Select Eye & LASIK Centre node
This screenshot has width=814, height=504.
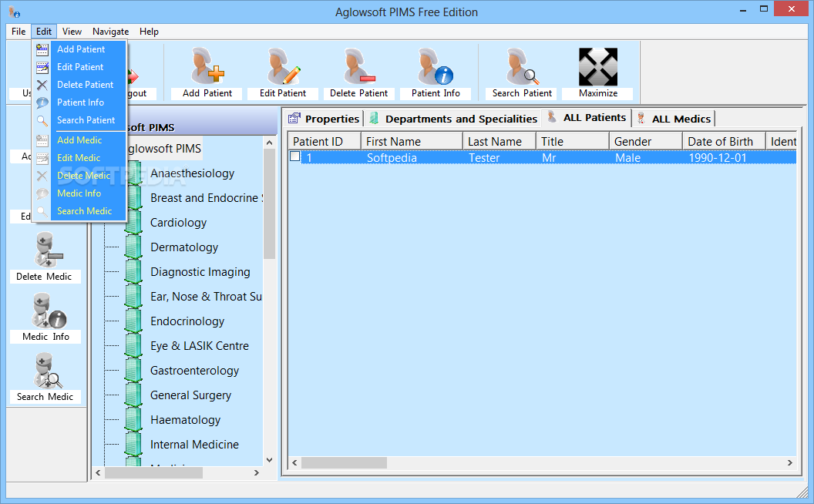click(200, 346)
